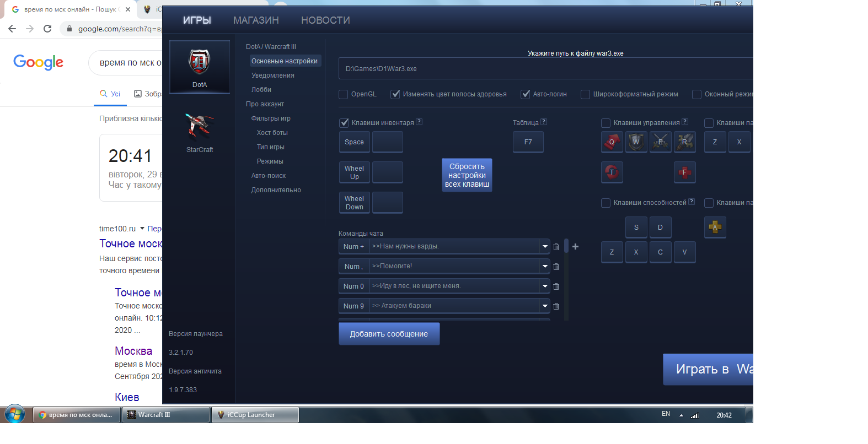Screen dimensions: 868x444
Task: Enable the OpenGL checkbox
Action: coord(343,94)
